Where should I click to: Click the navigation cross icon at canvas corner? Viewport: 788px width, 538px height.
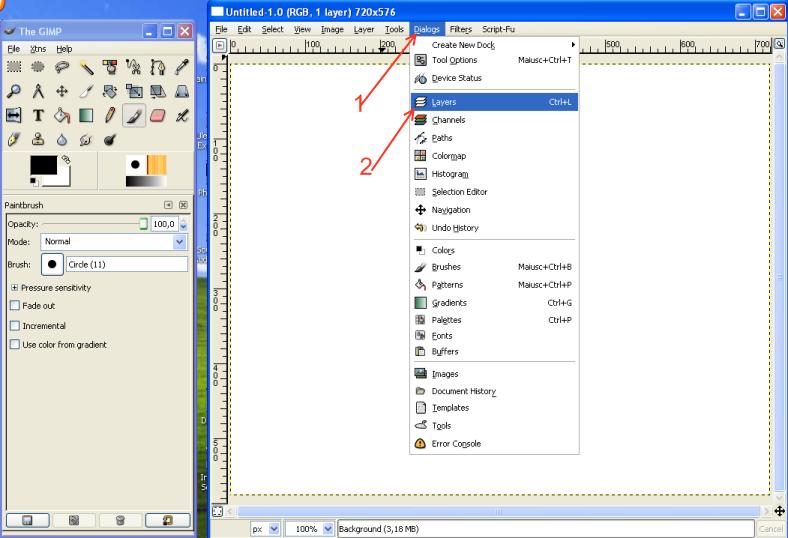779,511
